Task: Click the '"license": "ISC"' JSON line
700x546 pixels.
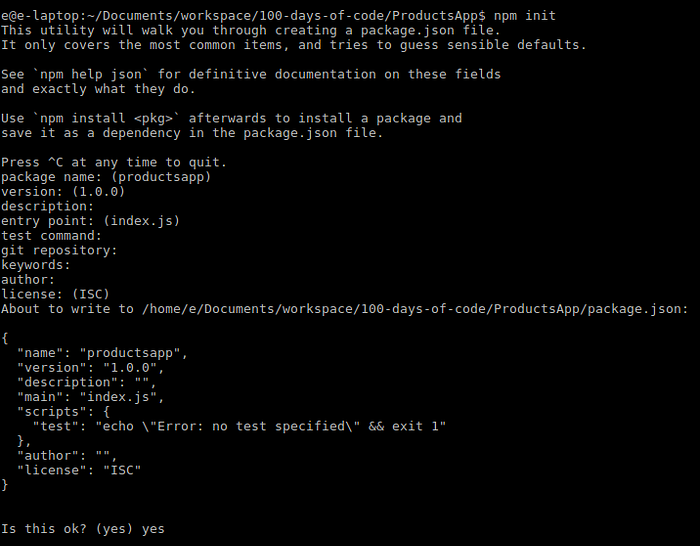Action: click(x=79, y=470)
